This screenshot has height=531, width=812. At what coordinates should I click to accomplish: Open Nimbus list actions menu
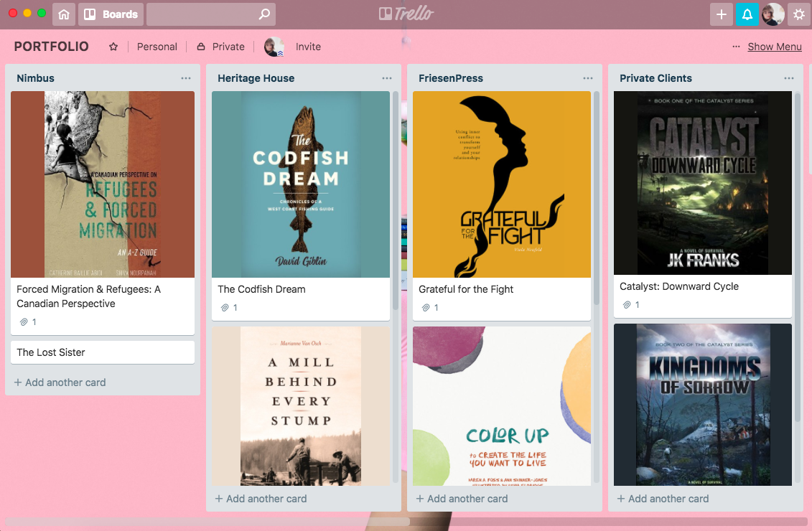click(186, 78)
